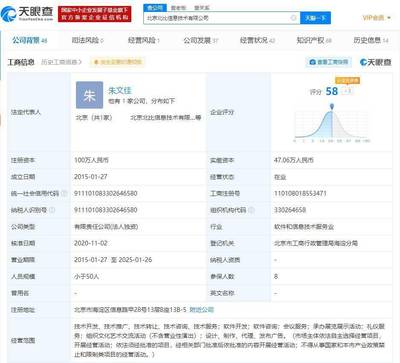This screenshot has height=363, width=400.
Task: Switch to the 知识产权 tab
Action: 314,40
